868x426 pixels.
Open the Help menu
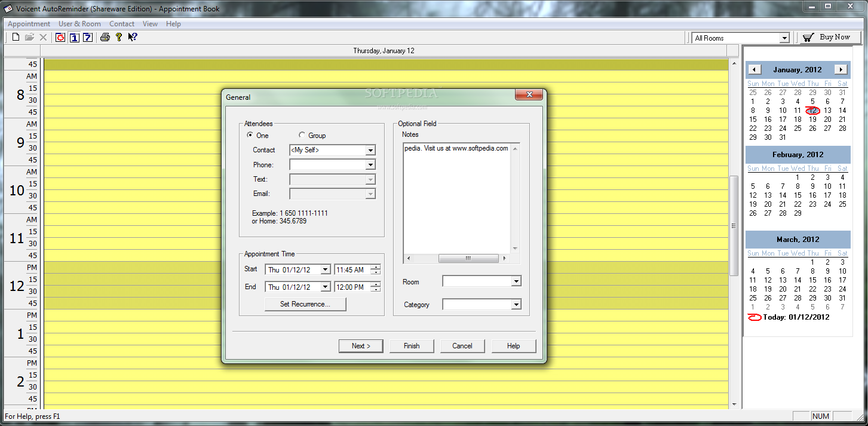coord(173,24)
